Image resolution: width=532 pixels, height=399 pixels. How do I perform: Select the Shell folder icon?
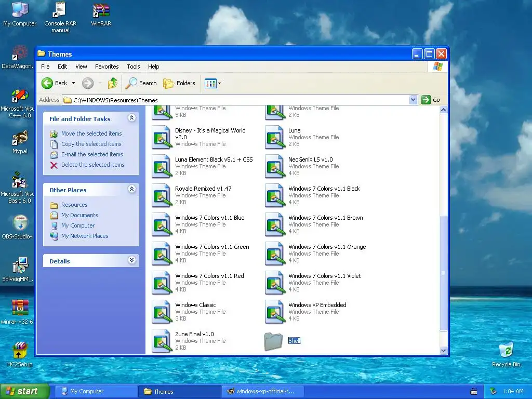point(273,341)
